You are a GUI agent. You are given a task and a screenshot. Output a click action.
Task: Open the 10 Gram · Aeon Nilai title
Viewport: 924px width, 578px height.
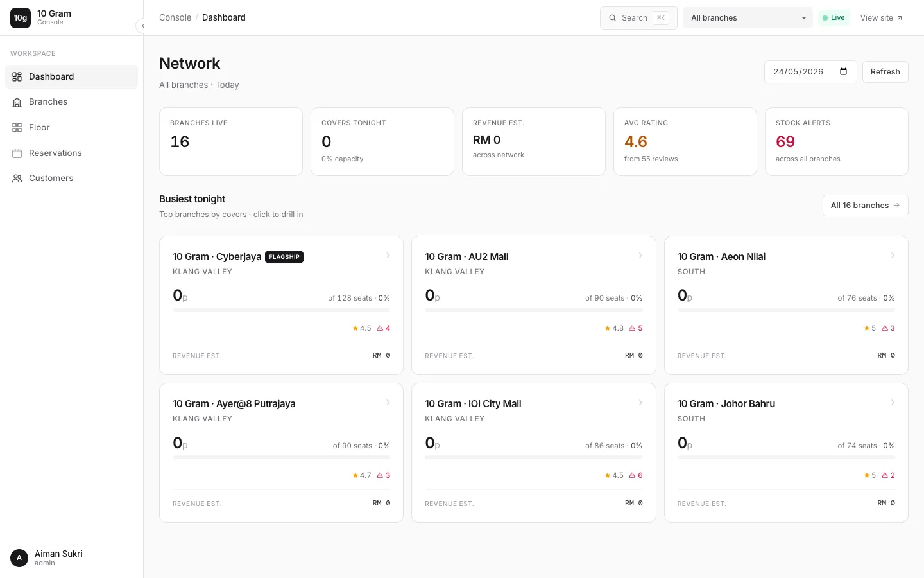[x=721, y=257]
